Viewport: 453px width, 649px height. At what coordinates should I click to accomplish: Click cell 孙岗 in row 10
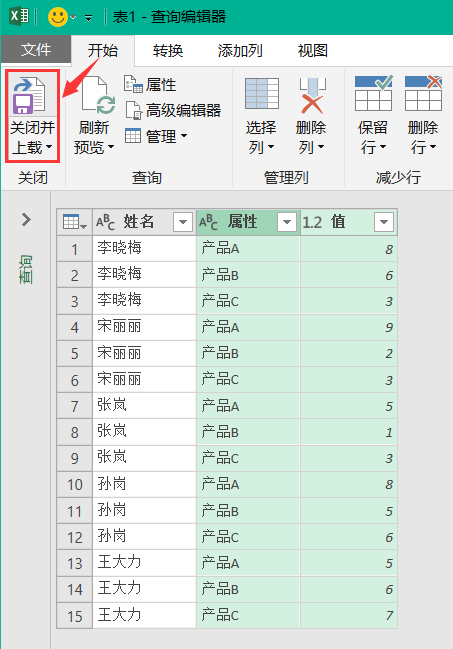[144, 484]
